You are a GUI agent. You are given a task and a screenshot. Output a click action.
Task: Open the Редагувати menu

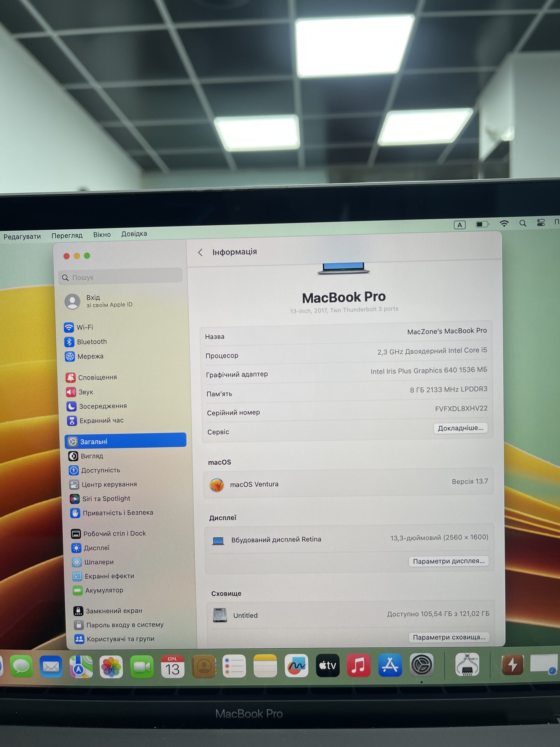22,236
